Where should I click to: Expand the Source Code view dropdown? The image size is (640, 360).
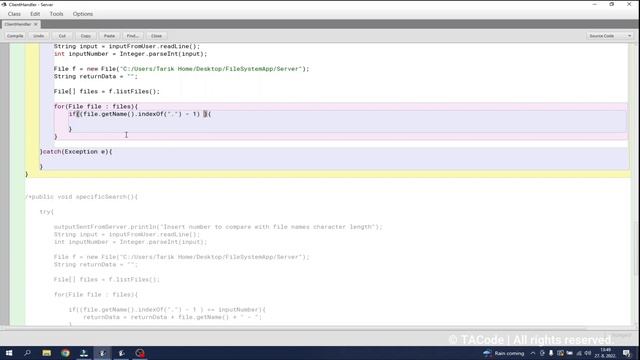pyautogui.click(x=609, y=36)
